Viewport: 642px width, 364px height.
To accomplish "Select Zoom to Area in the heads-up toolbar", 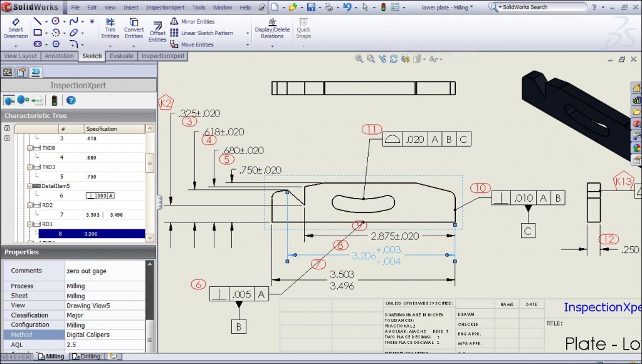I will pos(369,58).
